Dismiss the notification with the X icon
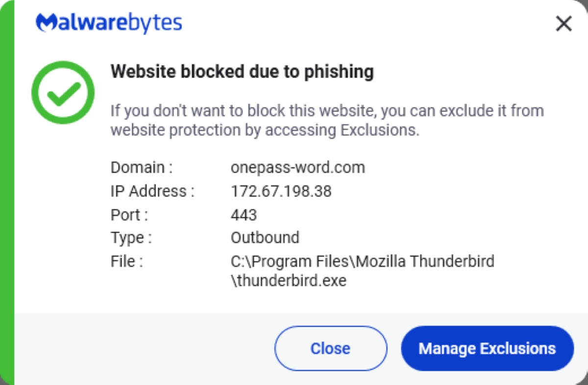This screenshot has width=588, height=385. (564, 24)
